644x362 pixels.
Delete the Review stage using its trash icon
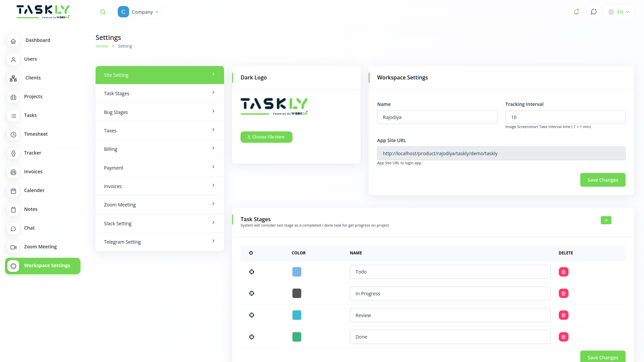pyautogui.click(x=563, y=315)
